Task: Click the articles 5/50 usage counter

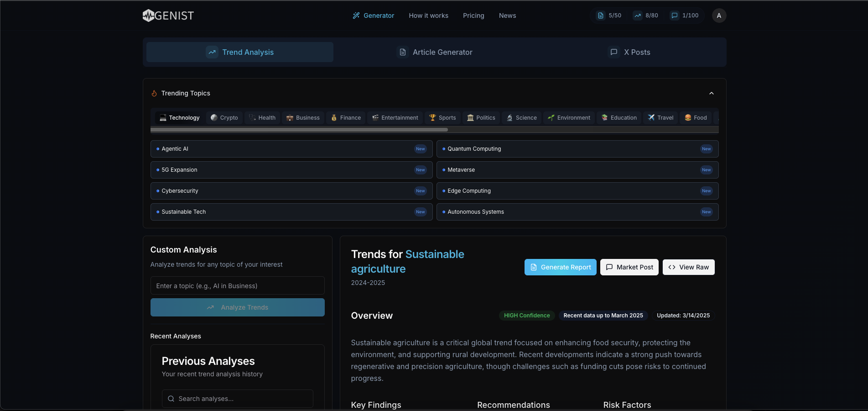Action: coord(609,16)
